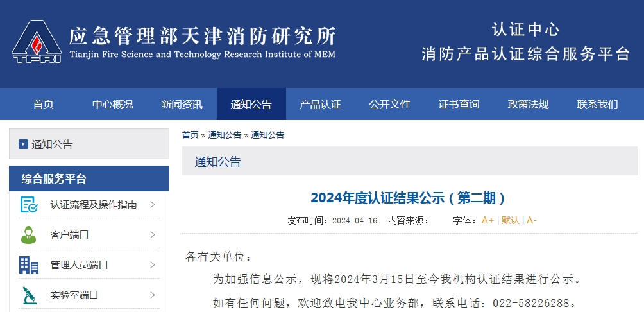Increase font size with A+ link

click(487, 220)
